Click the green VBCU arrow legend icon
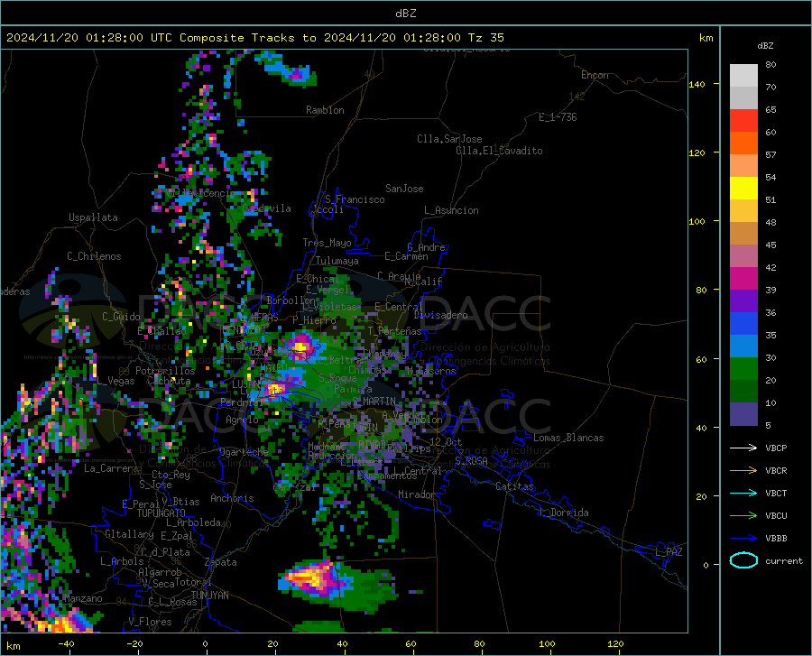 pyautogui.click(x=743, y=515)
